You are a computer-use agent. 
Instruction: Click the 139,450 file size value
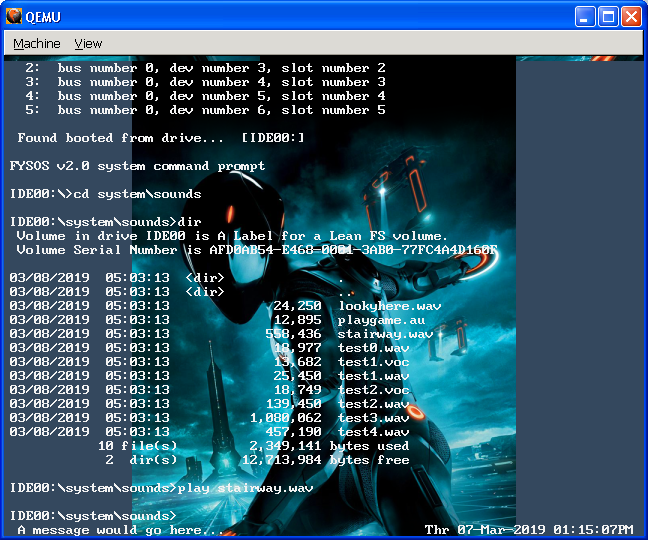(293, 404)
